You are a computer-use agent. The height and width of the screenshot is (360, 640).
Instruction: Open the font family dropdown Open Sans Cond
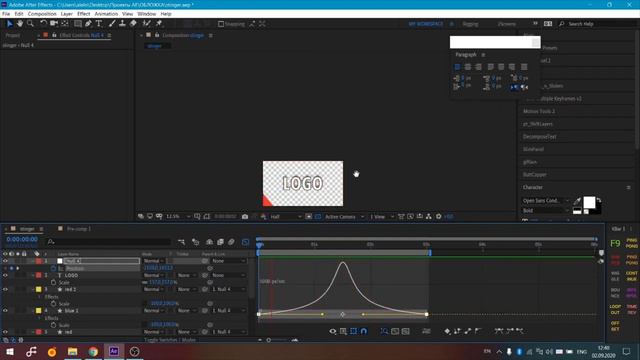546,200
